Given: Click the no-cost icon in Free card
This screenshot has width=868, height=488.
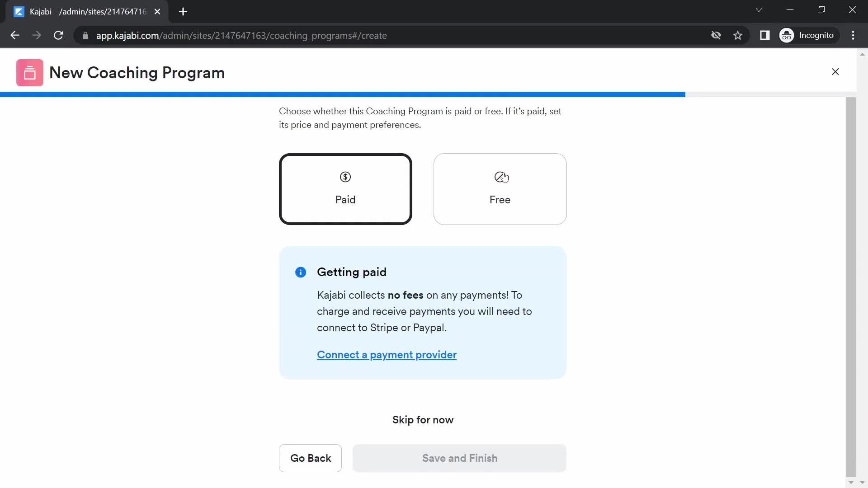Looking at the screenshot, I should click(x=500, y=177).
